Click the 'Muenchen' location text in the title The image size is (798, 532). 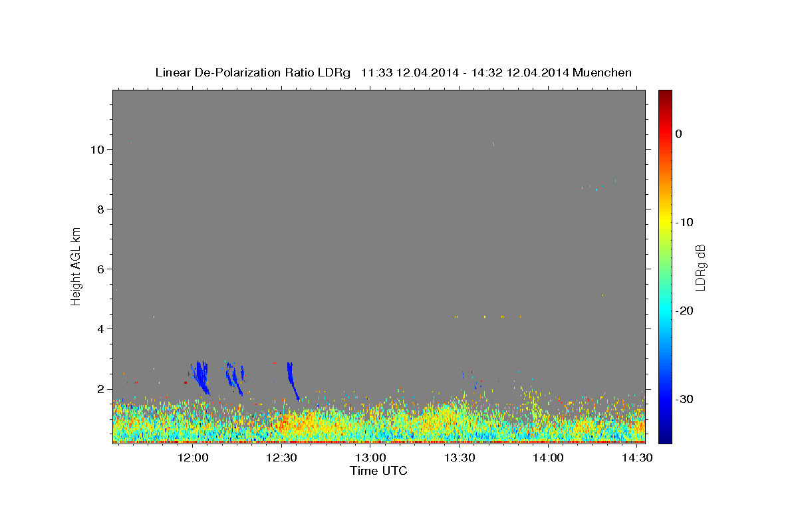pos(602,72)
